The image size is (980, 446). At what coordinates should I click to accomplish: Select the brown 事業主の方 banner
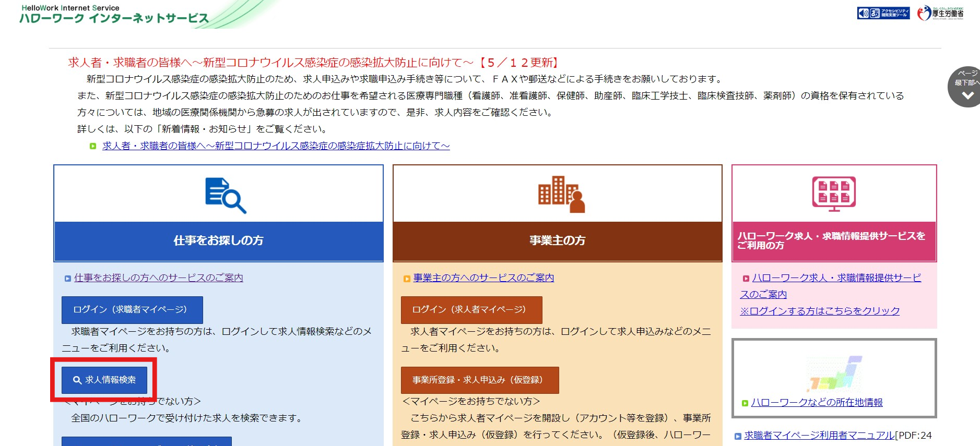pos(557,240)
